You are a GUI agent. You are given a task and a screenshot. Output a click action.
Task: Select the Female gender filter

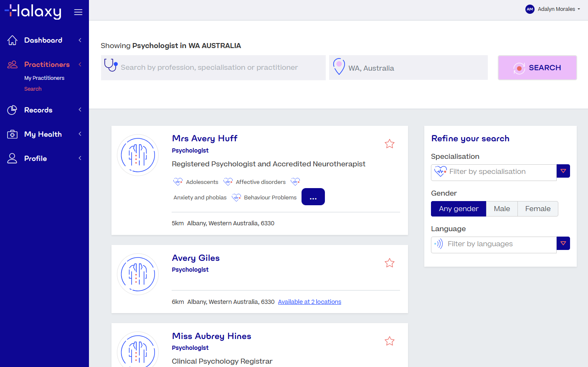click(538, 209)
